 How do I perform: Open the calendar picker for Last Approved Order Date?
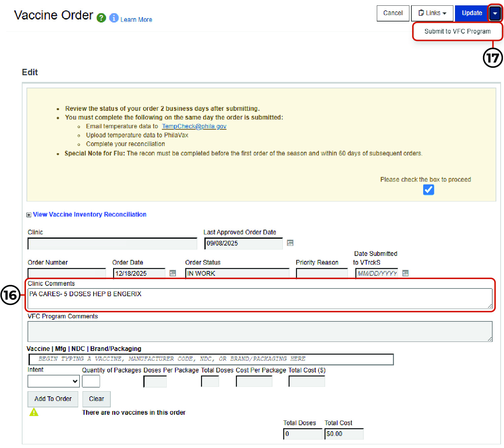(290, 243)
